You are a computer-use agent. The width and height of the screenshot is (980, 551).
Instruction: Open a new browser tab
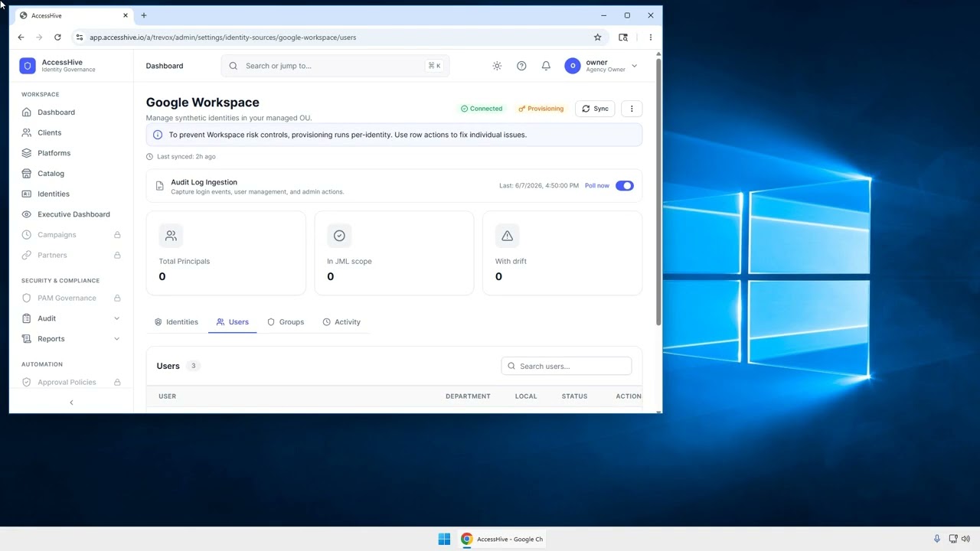click(x=143, y=15)
